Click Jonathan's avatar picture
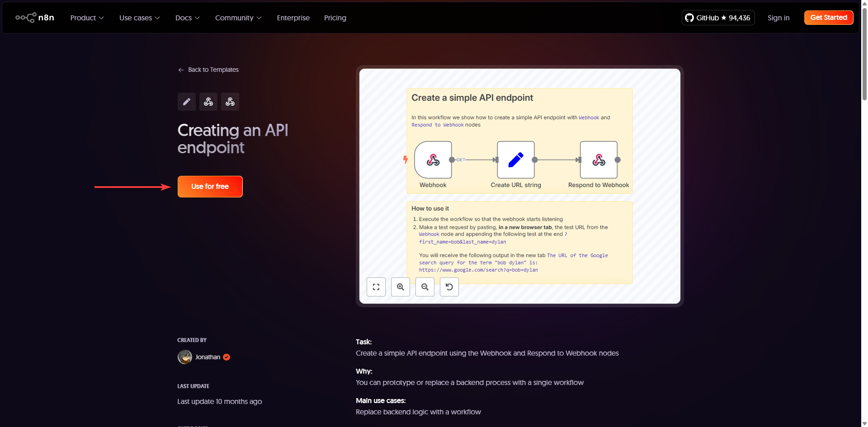Screen dimensions: 868x427 tap(184, 357)
